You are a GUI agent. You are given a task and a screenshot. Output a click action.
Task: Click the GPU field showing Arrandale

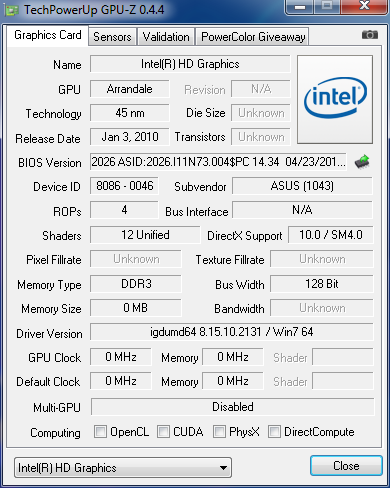(x=130, y=89)
